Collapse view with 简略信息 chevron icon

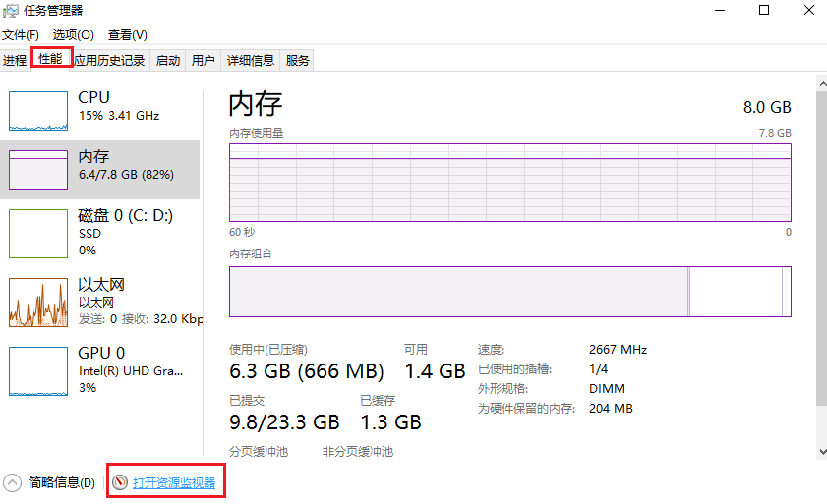click(x=12, y=483)
